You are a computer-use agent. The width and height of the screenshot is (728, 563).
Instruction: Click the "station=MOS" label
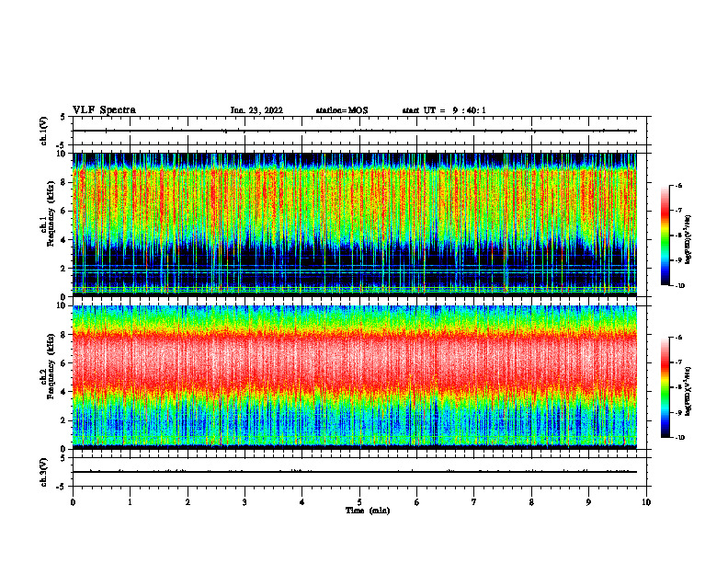click(342, 110)
